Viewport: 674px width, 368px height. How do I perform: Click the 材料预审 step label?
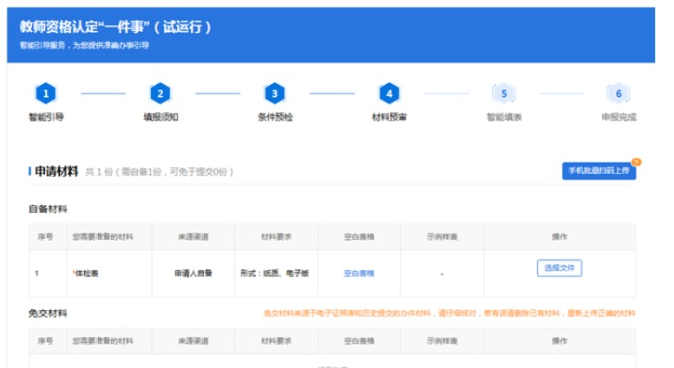coord(389,117)
